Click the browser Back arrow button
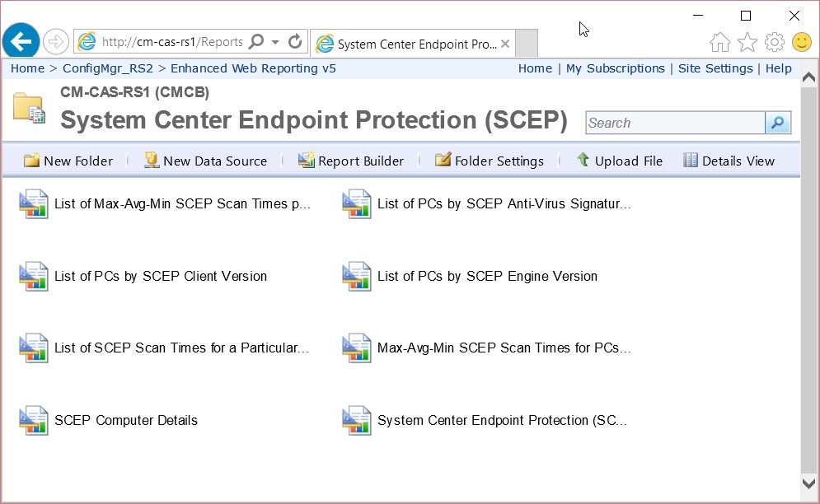Image resolution: width=820 pixels, height=504 pixels. coord(21,41)
